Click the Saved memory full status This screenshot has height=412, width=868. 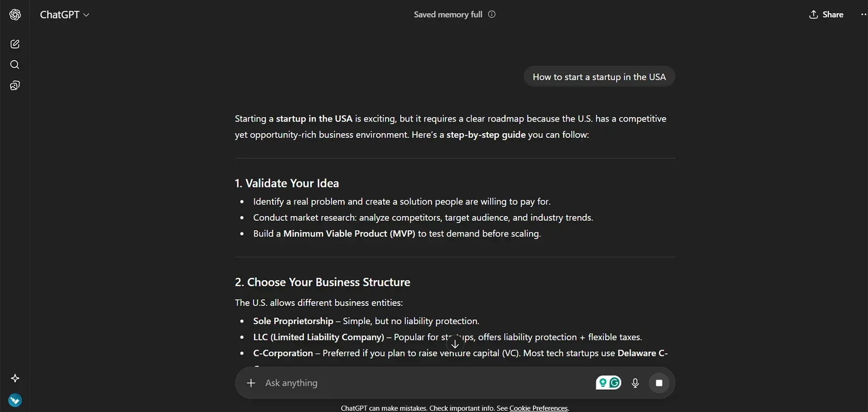click(x=447, y=14)
